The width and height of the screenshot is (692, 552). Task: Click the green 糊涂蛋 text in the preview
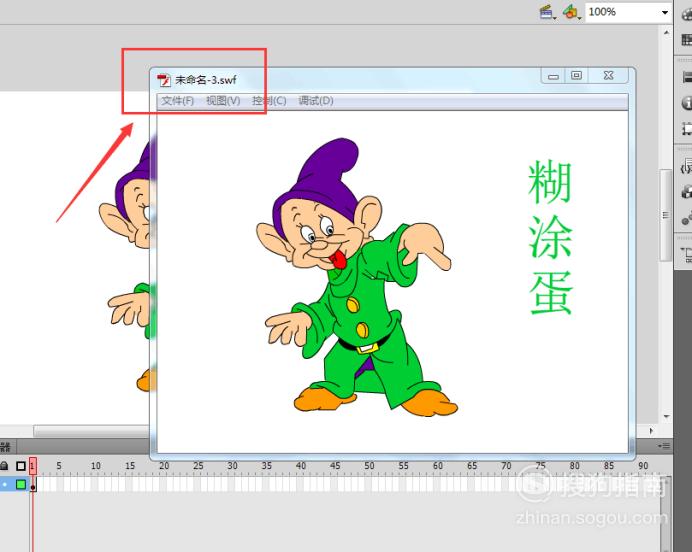[550, 237]
